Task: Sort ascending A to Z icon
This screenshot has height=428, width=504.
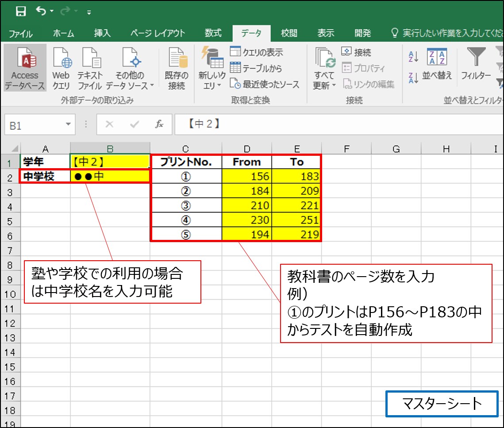Action: coord(413,57)
